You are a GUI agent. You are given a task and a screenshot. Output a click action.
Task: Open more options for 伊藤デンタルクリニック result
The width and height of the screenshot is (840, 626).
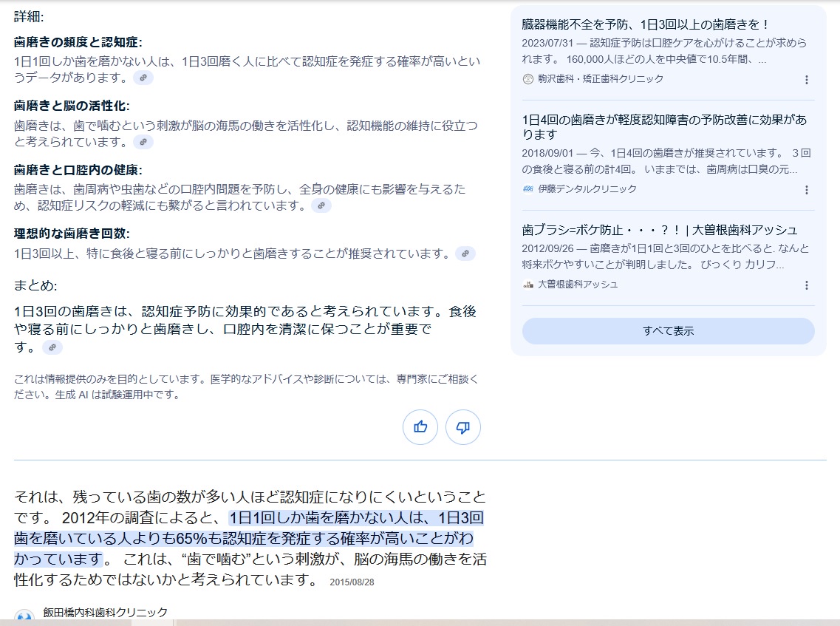point(806,190)
